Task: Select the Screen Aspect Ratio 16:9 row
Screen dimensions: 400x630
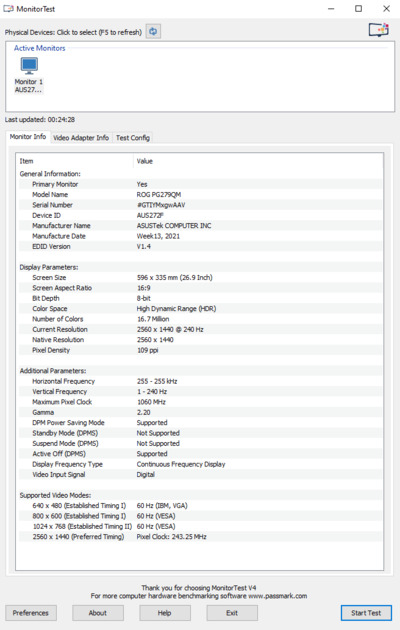Action: point(200,288)
